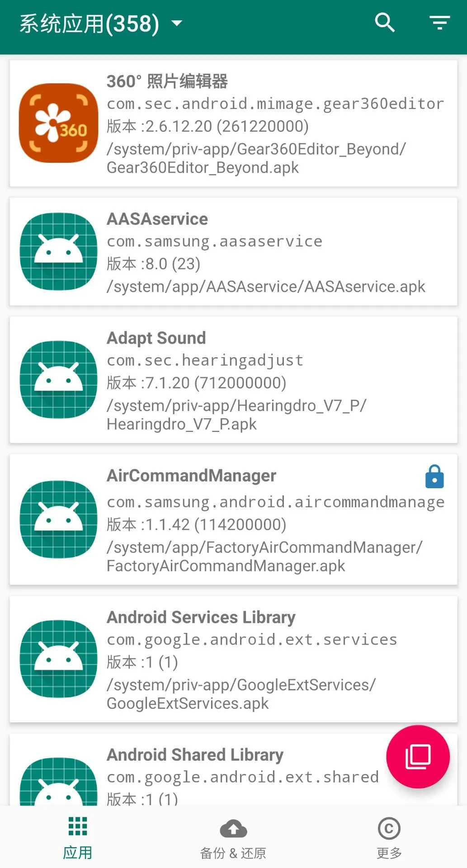This screenshot has width=467, height=868.
Task: Click the AirCommandManager blue lock icon
Action: [x=434, y=477]
